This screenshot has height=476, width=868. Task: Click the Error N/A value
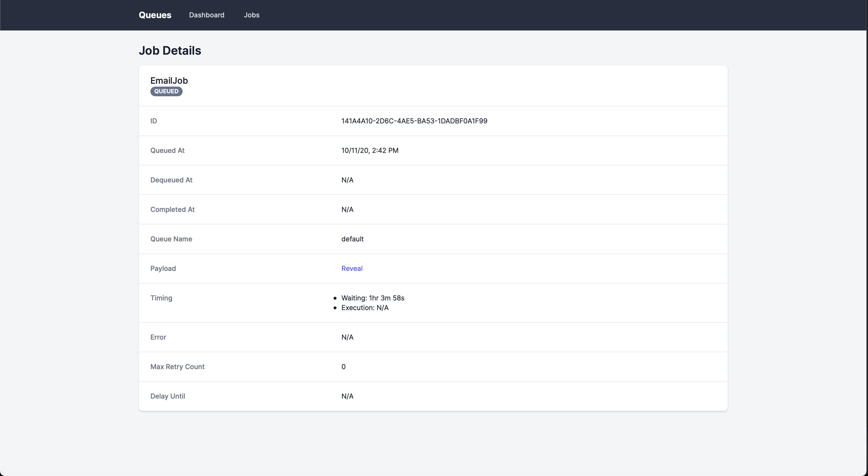coord(347,337)
